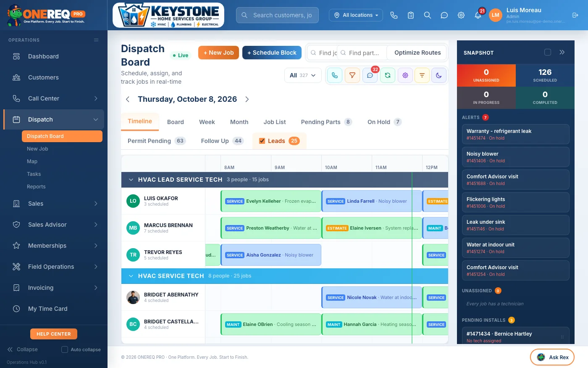The height and width of the screenshot is (368, 588).
Task: Open the Linda Farrell Noisy blower job
Action: coord(372,201)
